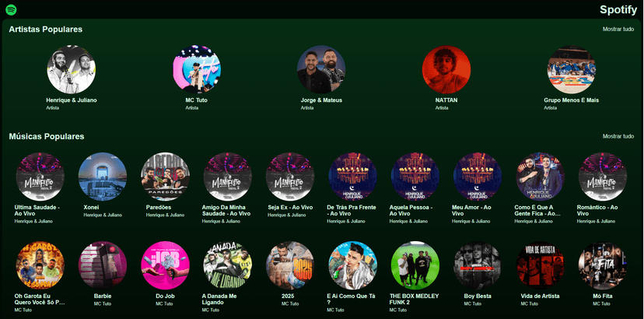Click the Boy Besta song title
644x319 pixels.
[478, 296]
